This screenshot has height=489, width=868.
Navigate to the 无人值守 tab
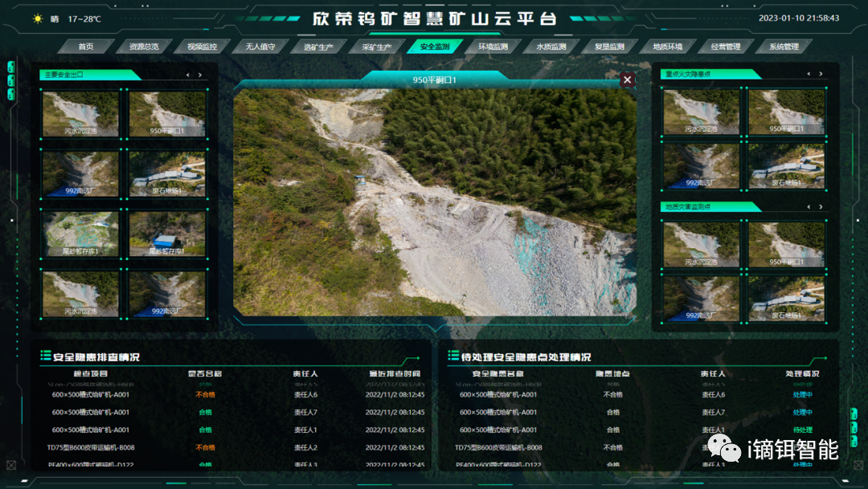[260, 47]
